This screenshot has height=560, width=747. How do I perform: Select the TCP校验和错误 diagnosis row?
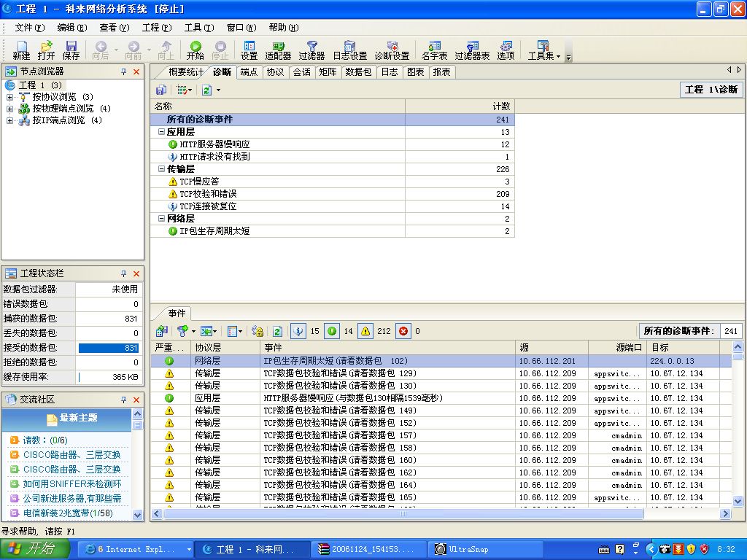(208, 194)
